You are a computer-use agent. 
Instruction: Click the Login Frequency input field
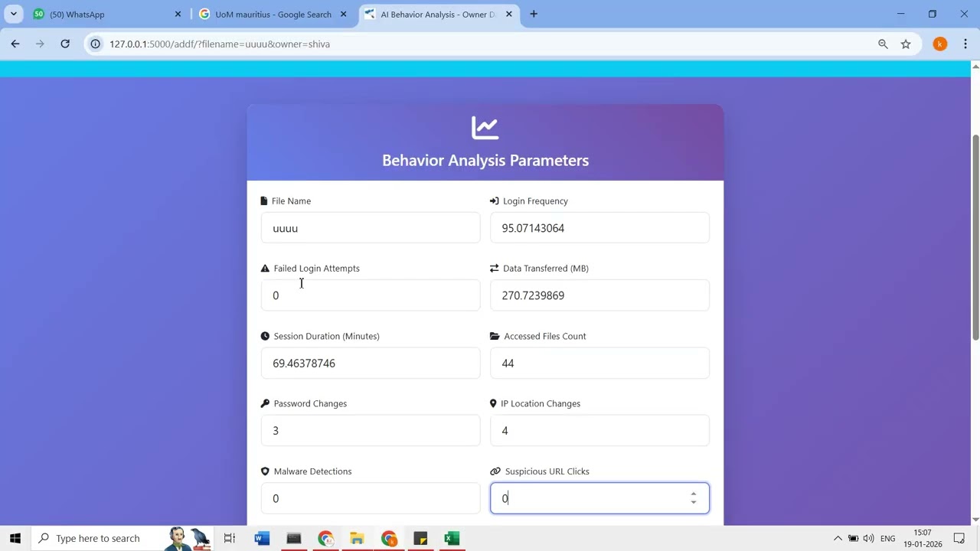pos(599,228)
